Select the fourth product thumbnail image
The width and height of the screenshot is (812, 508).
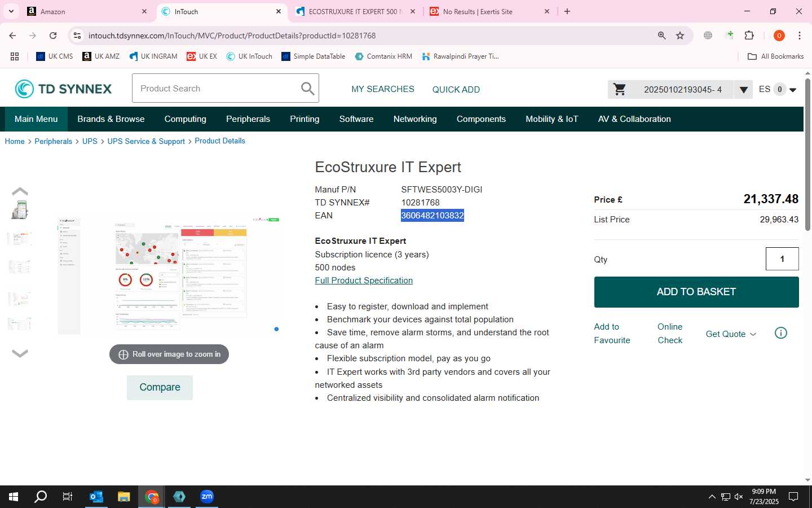20,298
